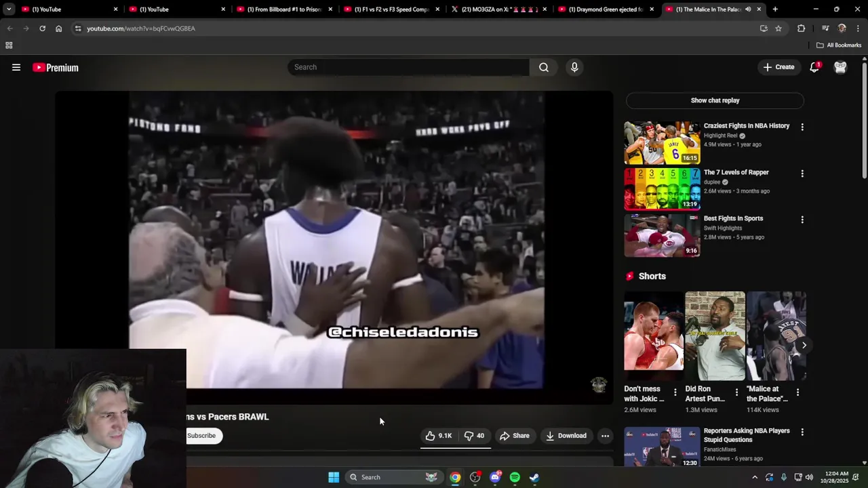
Task: Start voice search with microphone icon
Action: (x=574, y=67)
